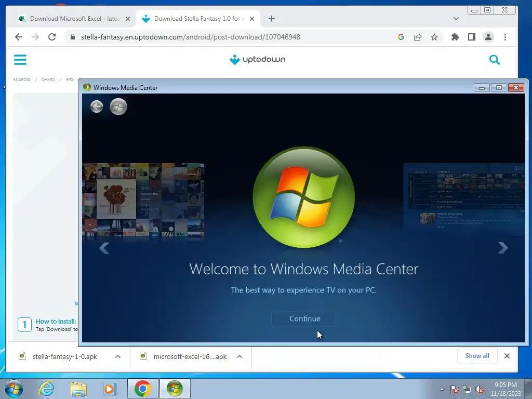
Task: Switch to Chrome via taskbar
Action: [142, 389]
